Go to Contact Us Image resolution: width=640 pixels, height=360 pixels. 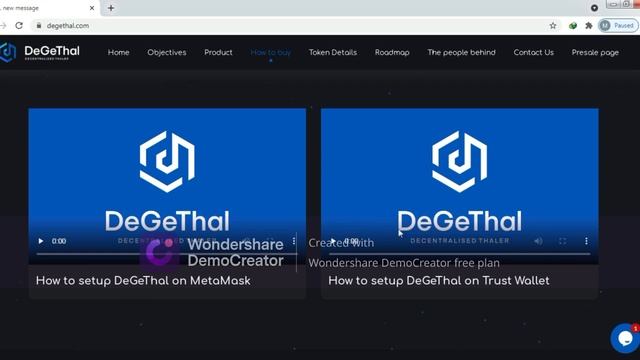click(533, 52)
